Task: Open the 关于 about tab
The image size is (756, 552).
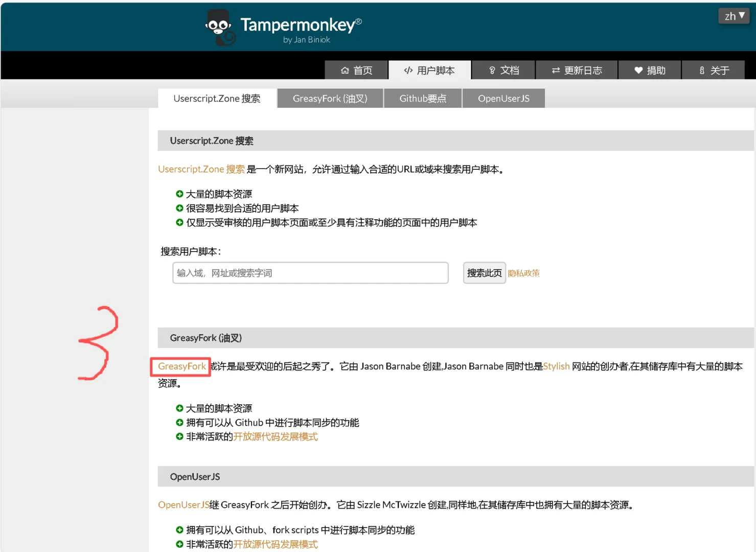Action: (713, 70)
